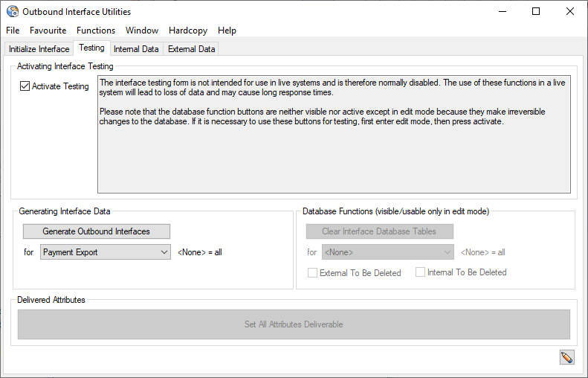Viewport: 588px width, 378px height.
Task: Click the Outbound Interface Utilities title bar icon
Action: (x=13, y=11)
